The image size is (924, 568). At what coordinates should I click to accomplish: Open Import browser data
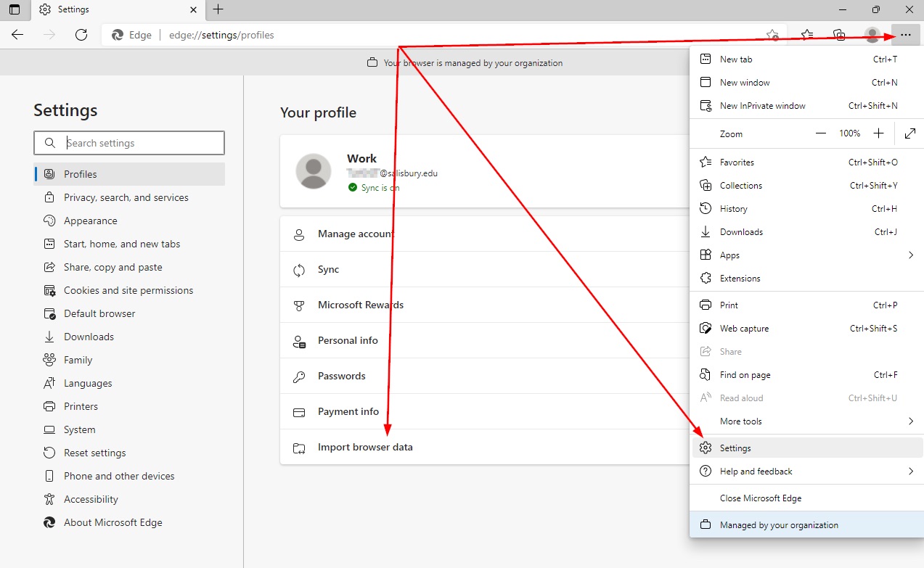[x=365, y=448]
